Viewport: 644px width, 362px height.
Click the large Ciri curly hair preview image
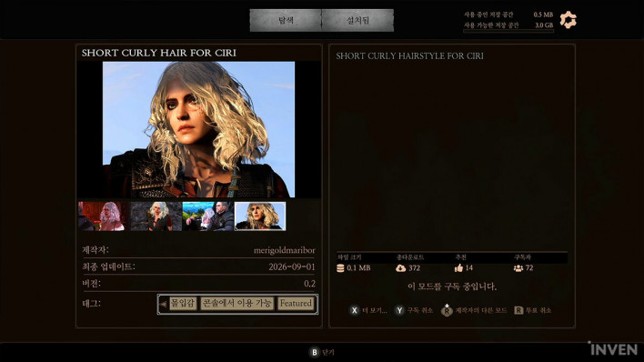pos(198,129)
